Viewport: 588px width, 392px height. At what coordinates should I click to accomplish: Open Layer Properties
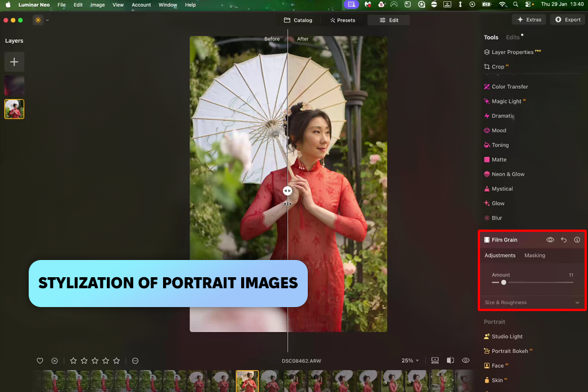[x=512, y=52]
